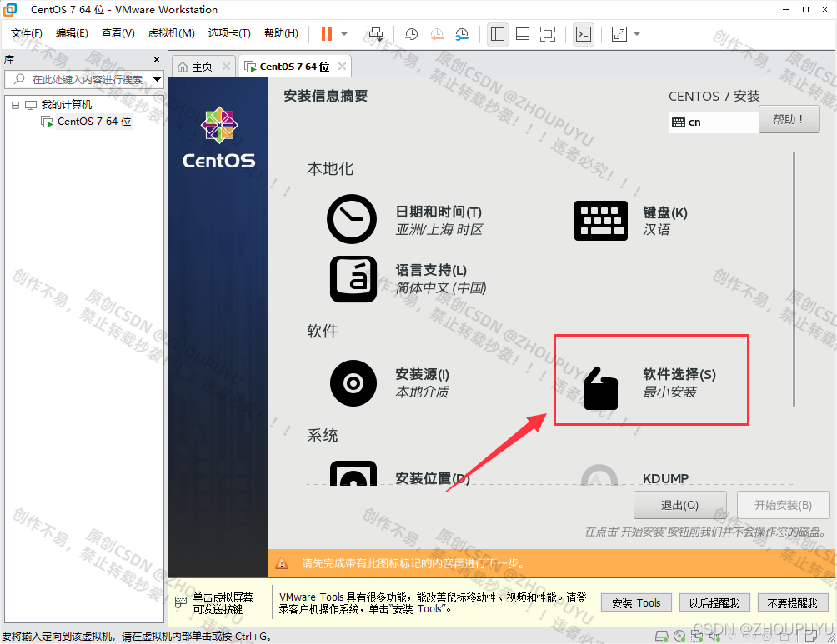
Task: Toggle the thumbnail bar layout icon
Action: click(x=523, y=34)
